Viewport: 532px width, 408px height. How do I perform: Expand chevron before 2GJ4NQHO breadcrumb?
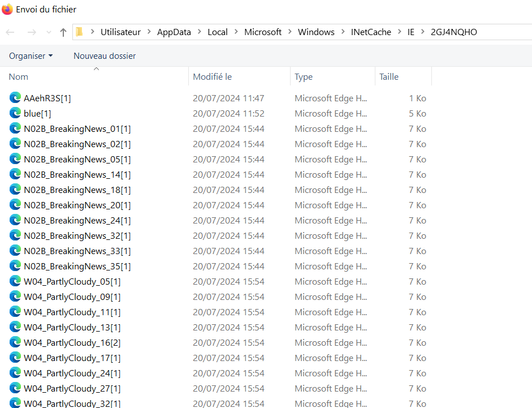pos(423,32)
